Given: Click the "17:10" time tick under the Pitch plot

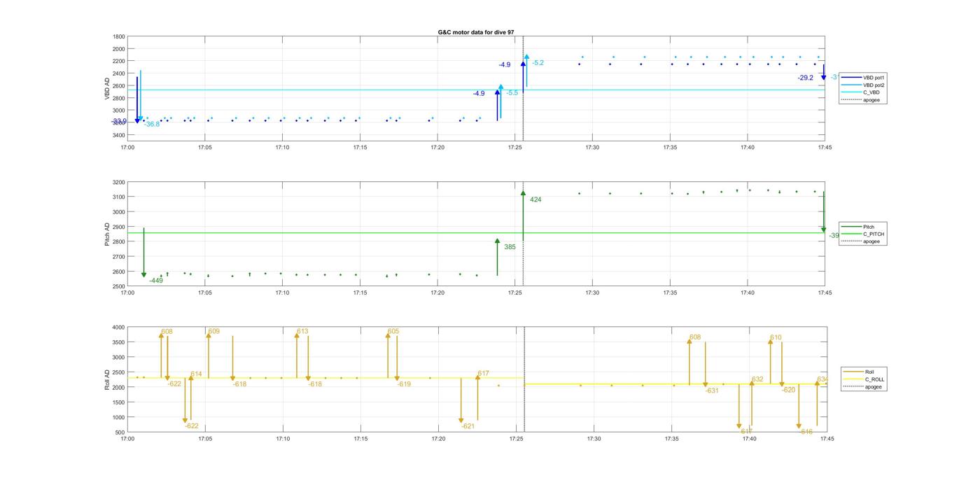Looking at the screenshot, I should click(x=282, y=293).
